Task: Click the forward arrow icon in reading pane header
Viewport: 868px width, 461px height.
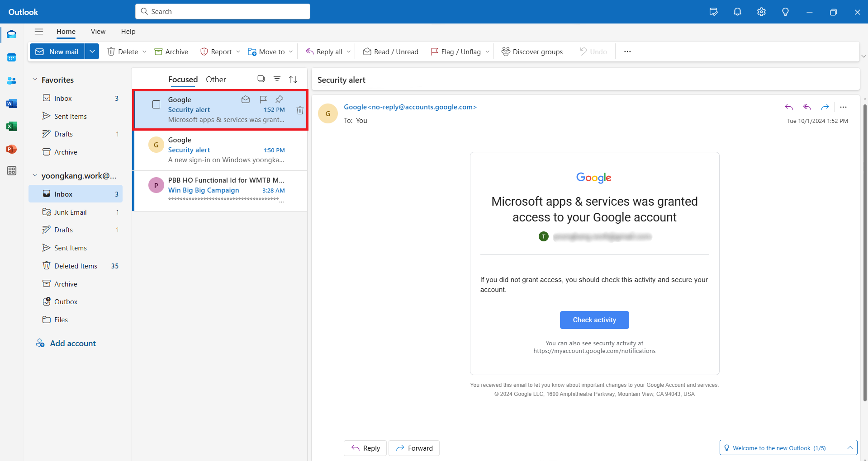Action: [x=825, y=107]
